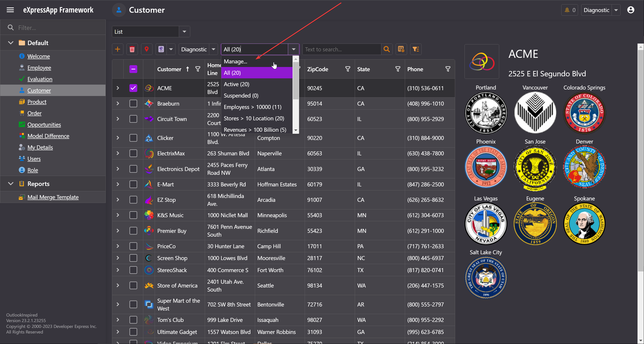Open the column chooser icon
644x344 pixels.
click(401, 49)
